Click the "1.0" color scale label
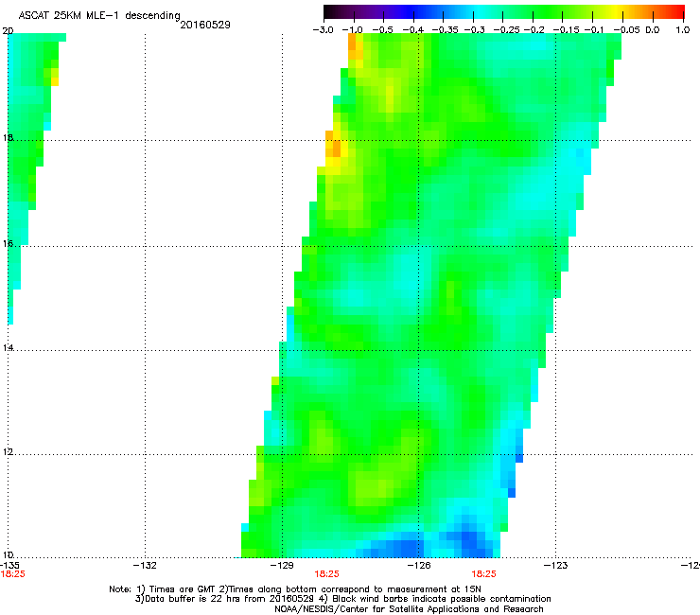Screen dimensions: 700x615 coord(683,30)
